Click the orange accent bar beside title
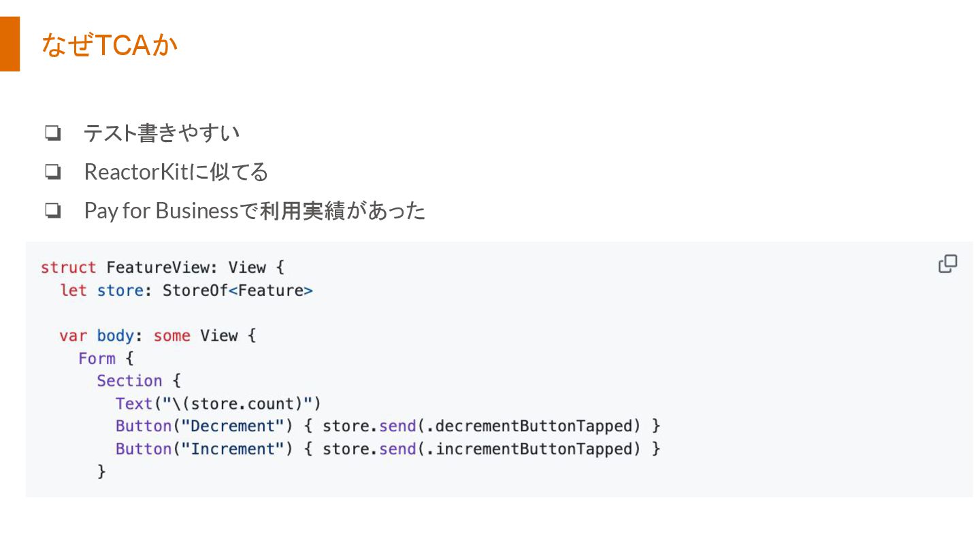Viewport: 980px width, 551px height. click(x=10, y=44)
